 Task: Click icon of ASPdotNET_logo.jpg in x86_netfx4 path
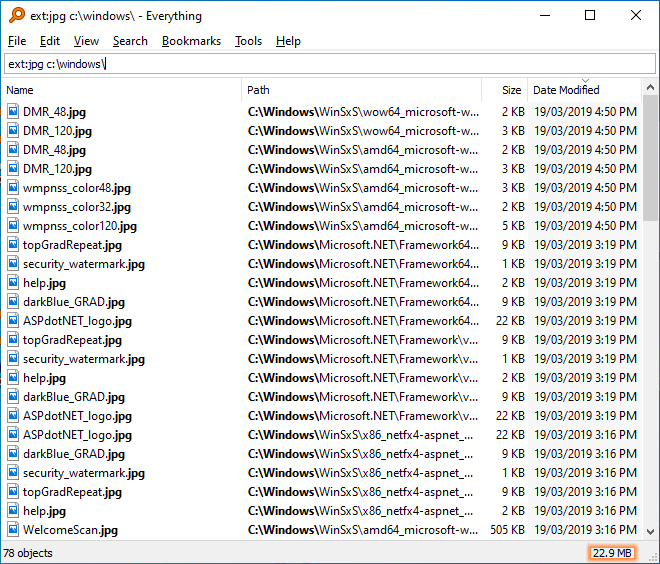13,434
